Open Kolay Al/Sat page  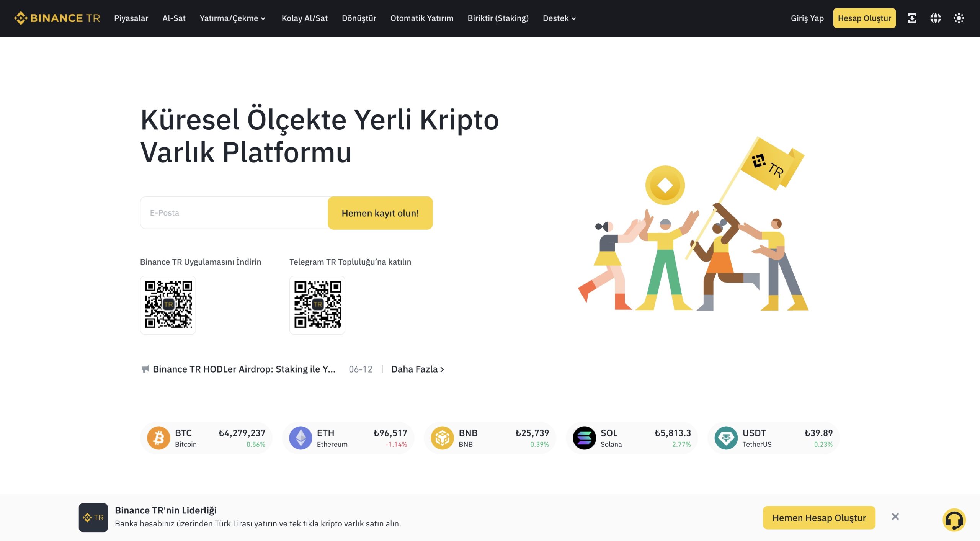tap(305, 18)
